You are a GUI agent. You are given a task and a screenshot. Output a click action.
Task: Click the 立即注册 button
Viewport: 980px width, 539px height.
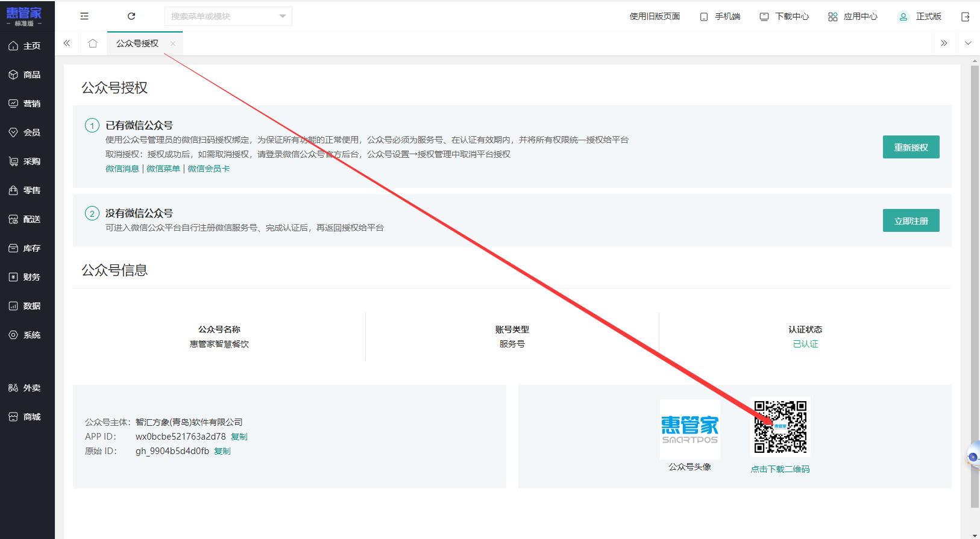[x=911, y=220]
